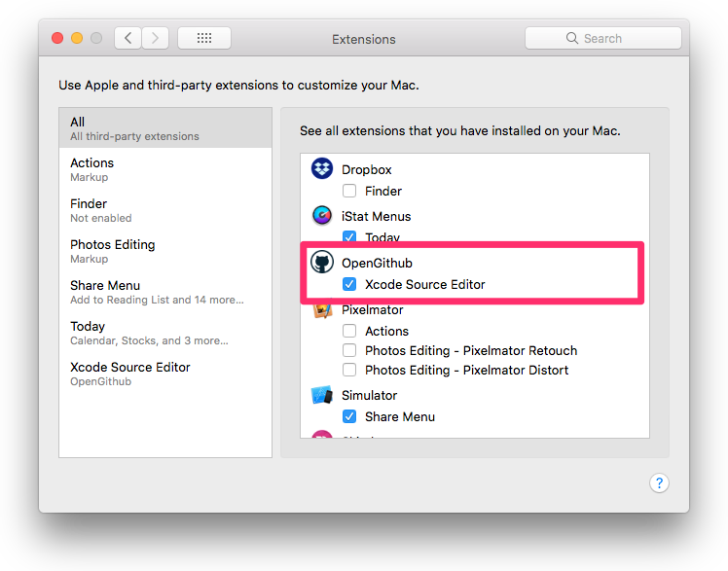Uncheck OpenGithub Xcode Source Editor checkbox

349,284
